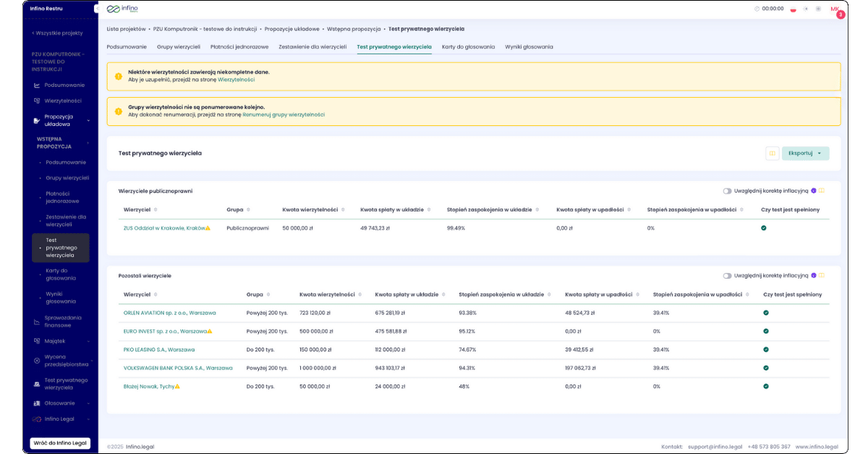The image size is (868, 454).
Task: Click sidebar main Test prywatnego wierzyciela icon
Action: click(x=37, y=384)
